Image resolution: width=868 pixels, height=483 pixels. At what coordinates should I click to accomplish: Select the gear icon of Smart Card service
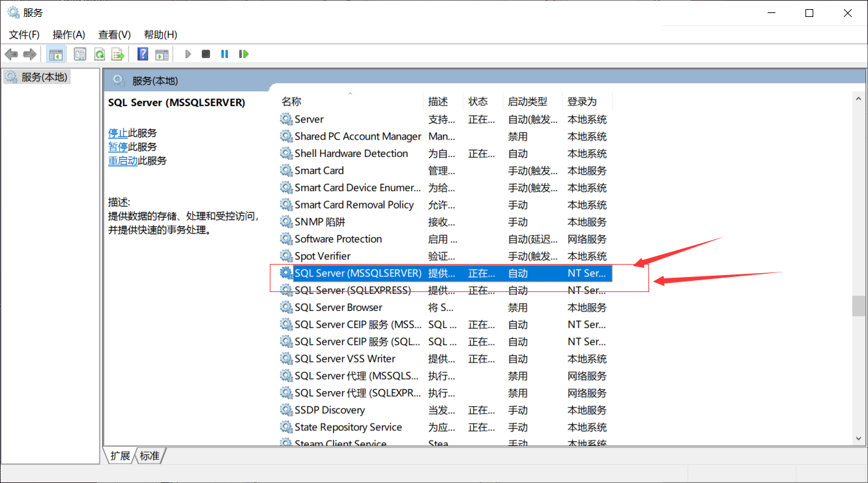pyautogui.click(x=286, y=170)
